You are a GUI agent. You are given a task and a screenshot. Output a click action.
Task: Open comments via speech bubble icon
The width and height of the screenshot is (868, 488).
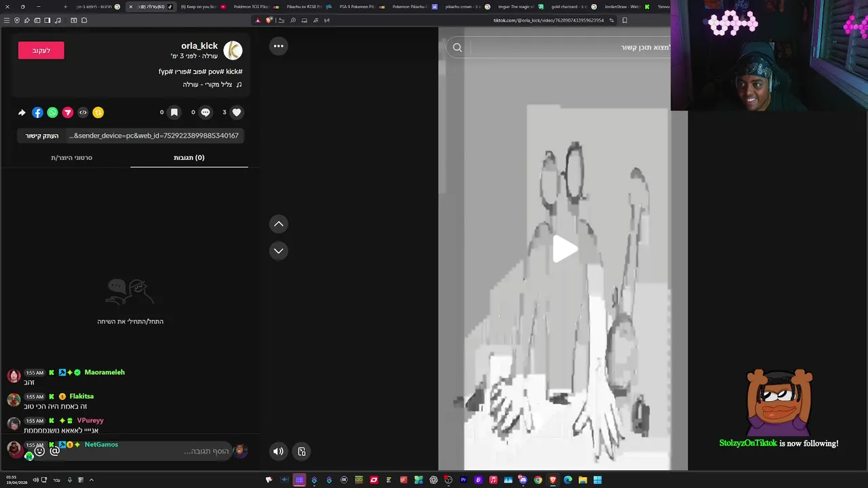click(x=205, y=113)
